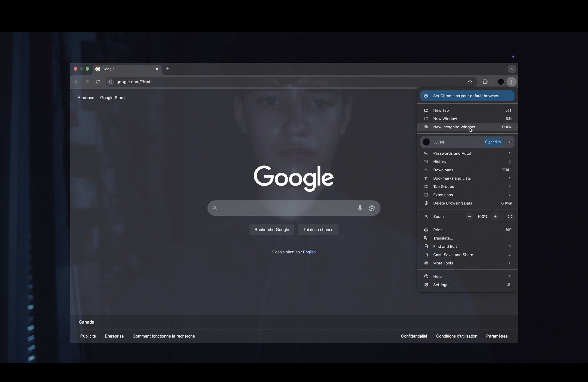Choose Delete Browsing Data from the menu
588x382 pixels.
tap(454, 203)
